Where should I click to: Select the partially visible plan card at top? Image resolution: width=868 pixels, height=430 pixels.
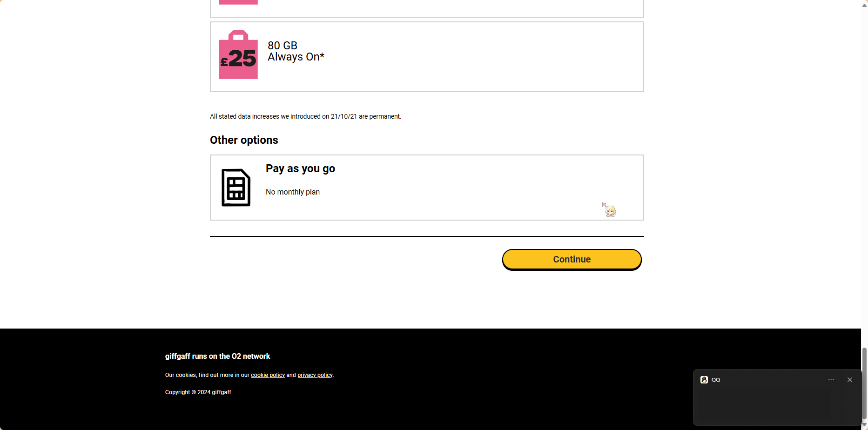pyautogui.click(x=426, y=8)
